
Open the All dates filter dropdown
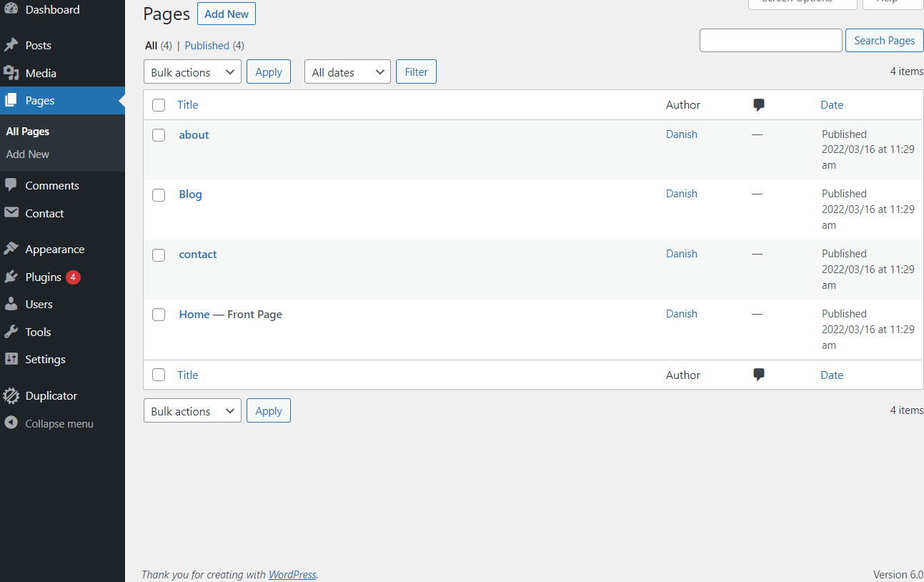[347, 71]
